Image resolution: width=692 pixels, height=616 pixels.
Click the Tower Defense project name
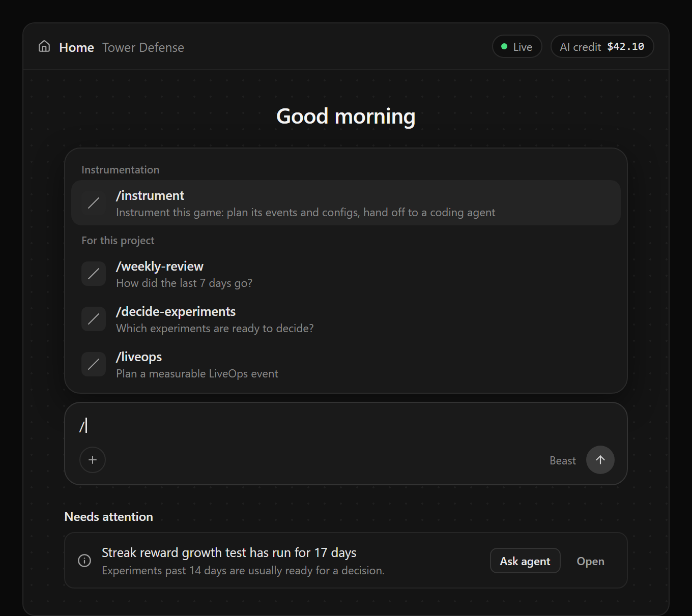(143, 47)
